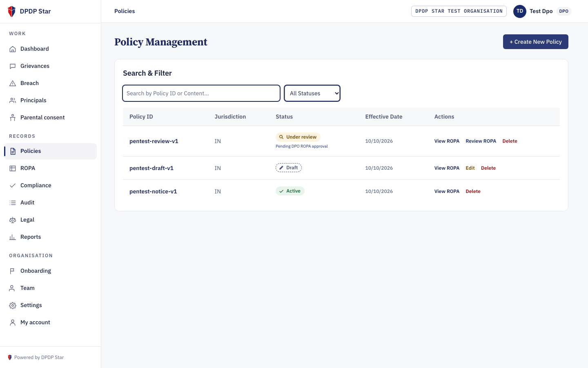Click the Audit list icon
This screenshot has width=588, height=368.
click(13, 203)
